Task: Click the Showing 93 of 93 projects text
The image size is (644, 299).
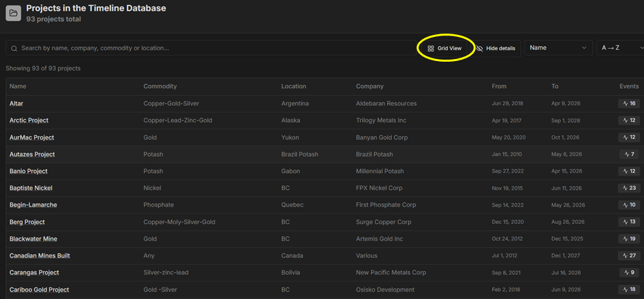Action: click(x=43, y=68)
